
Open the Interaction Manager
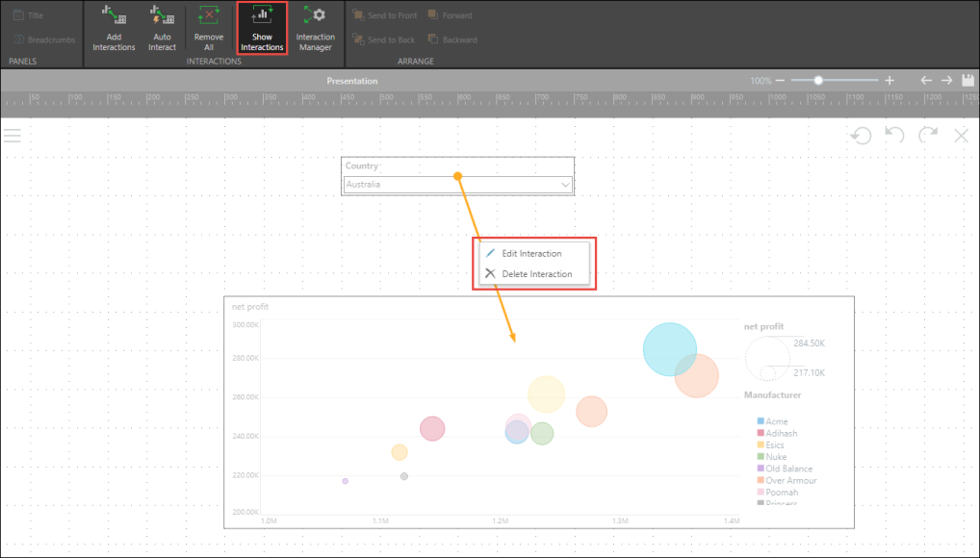(x=315, y=16)
